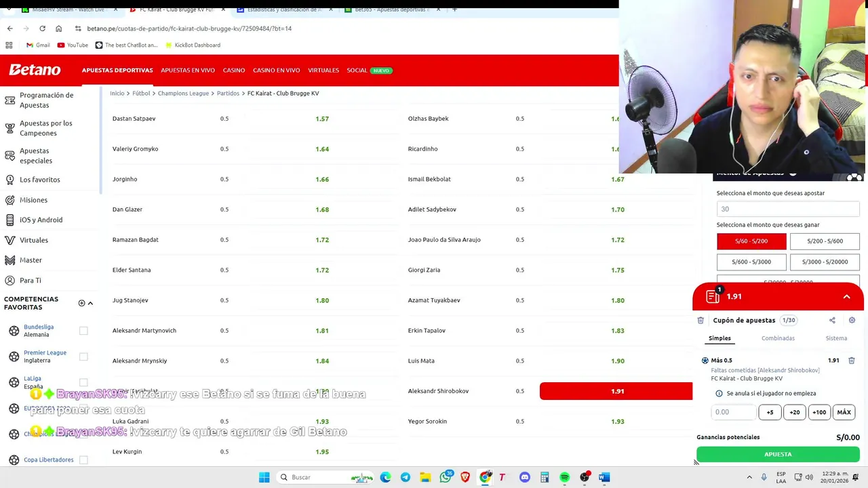This screenshot has width=868, height=488.
Task: Open Calculator from the taskbar
Action: (x=545, y=477)
